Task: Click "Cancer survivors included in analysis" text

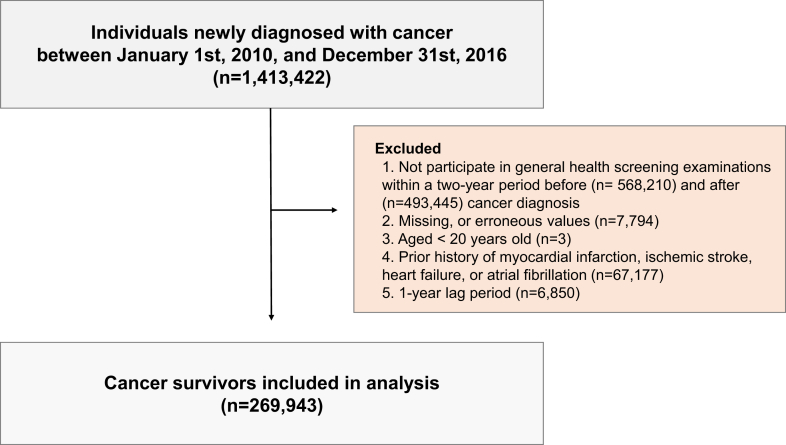Action: coord(272,383)
